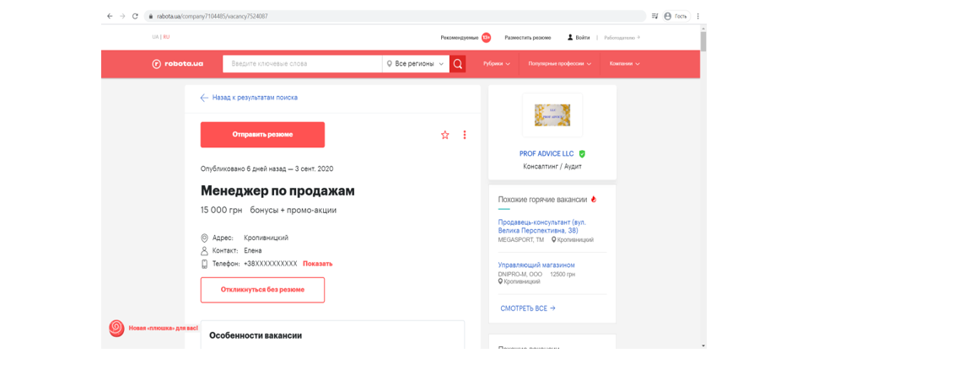Open the Гость profile button
The width and height of the screenshot is (980, 369).
676,16
